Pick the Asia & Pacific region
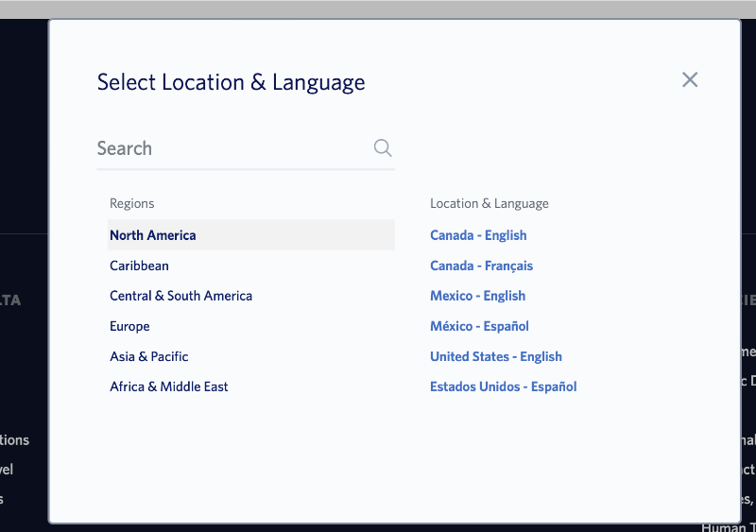This screenshot has height=532, width=756. click(149, 356)
